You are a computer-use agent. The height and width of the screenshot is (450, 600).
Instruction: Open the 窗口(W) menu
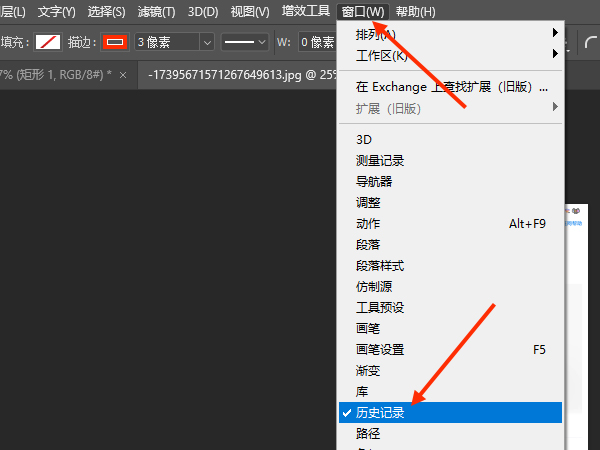coord(361,12)
